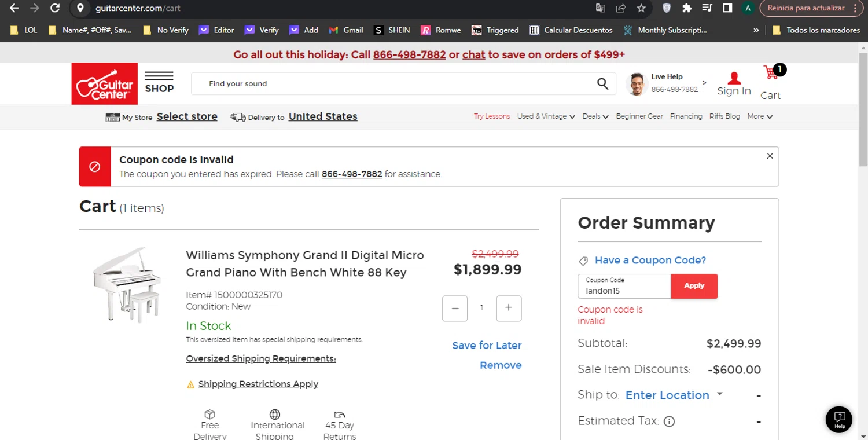The height and width of the screenshot is (440, 868).
Task: Open Shipping Restrictions Apply link
Action: point(258,384)
